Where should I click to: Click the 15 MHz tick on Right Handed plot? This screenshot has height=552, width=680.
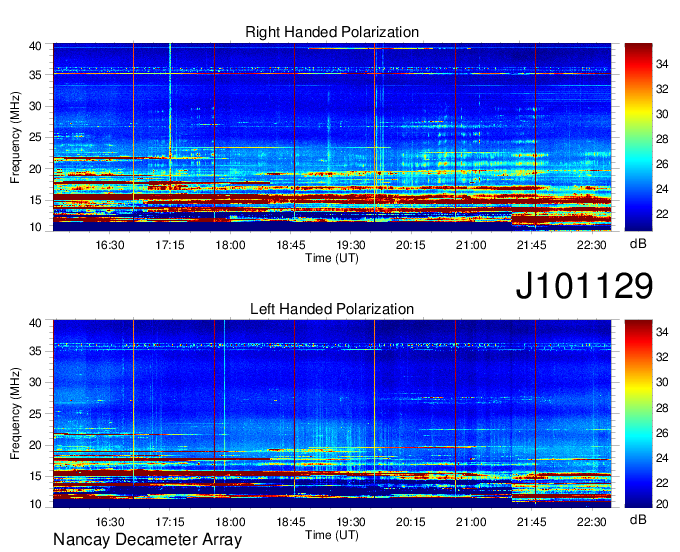[x=36, y=200]
